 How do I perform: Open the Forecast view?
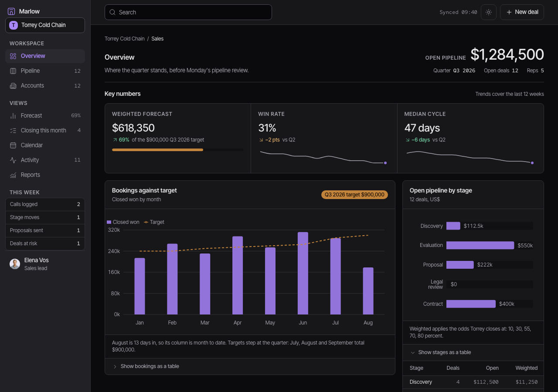coord(45,116)
